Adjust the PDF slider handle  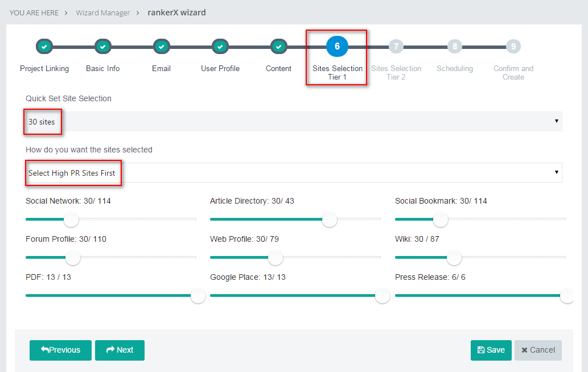pyautogui.click(x=198, y=296)
